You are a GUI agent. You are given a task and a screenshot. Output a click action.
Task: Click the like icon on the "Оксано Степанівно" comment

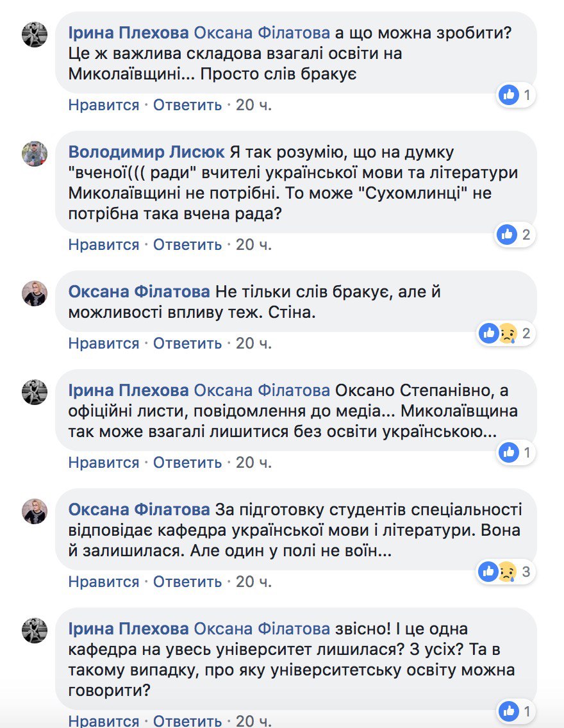(x=509, y=452)
